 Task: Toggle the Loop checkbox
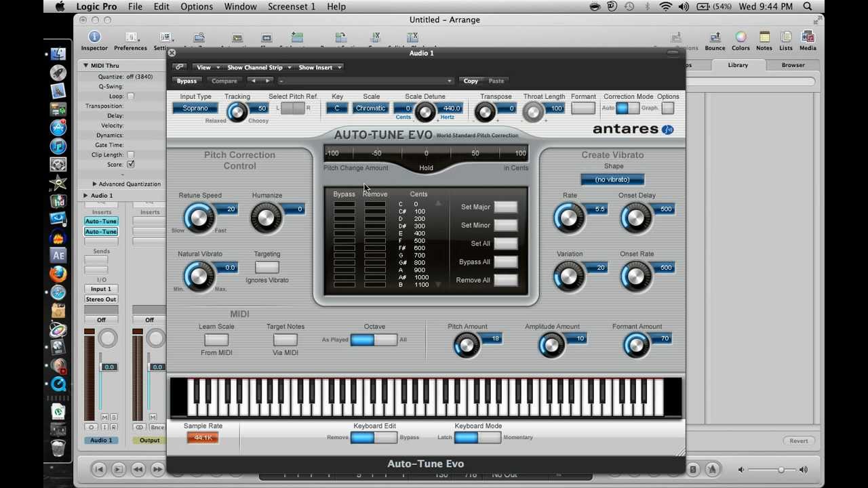click(130, 96)
